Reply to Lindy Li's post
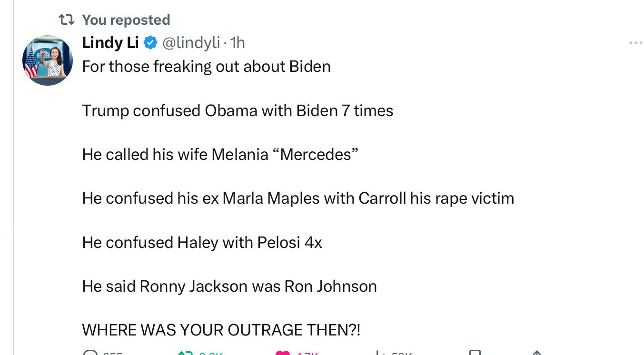This screenshot has height=355, width=644. [90, 352]
